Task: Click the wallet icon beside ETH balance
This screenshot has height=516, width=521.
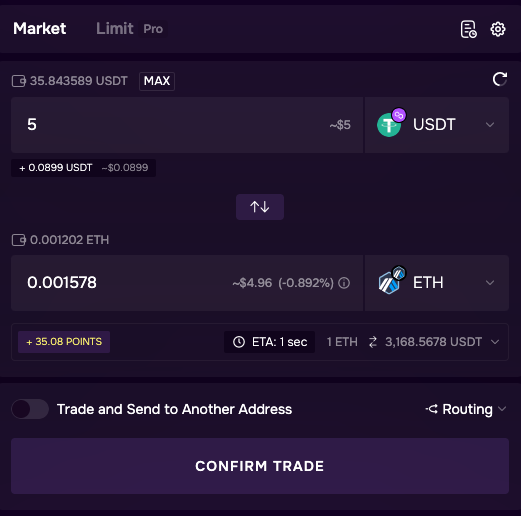Action: (x=19, y=240)
